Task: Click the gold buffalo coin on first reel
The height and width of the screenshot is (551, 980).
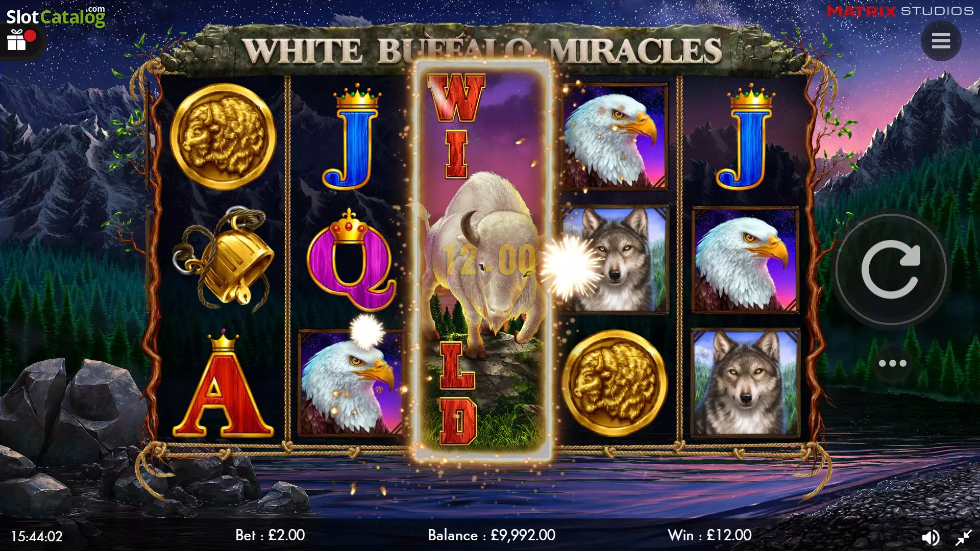Action: tap(223, 136)
